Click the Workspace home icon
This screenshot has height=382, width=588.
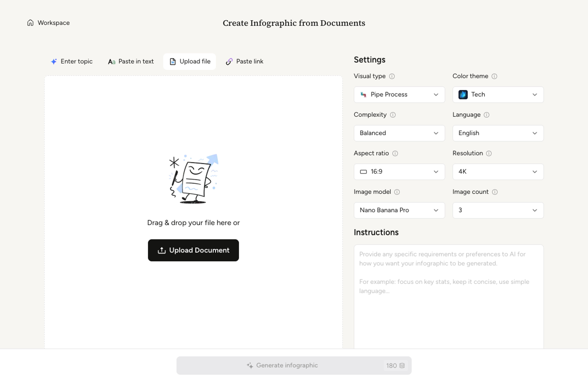point(30,23)
